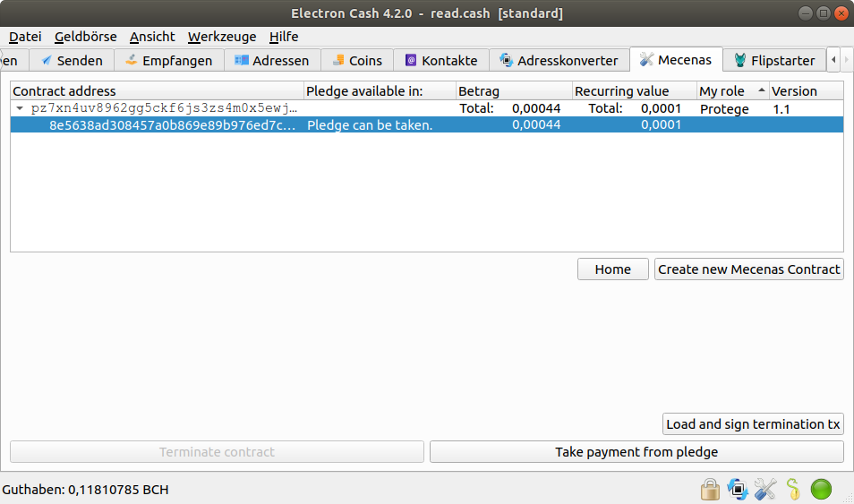Minimize the Electron Cash window

(806, 13)
